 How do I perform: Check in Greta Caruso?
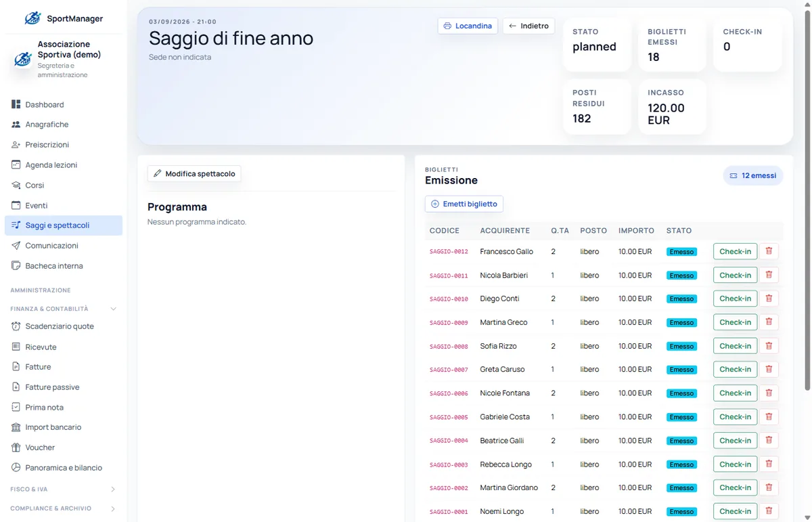[x=735, y=369]
